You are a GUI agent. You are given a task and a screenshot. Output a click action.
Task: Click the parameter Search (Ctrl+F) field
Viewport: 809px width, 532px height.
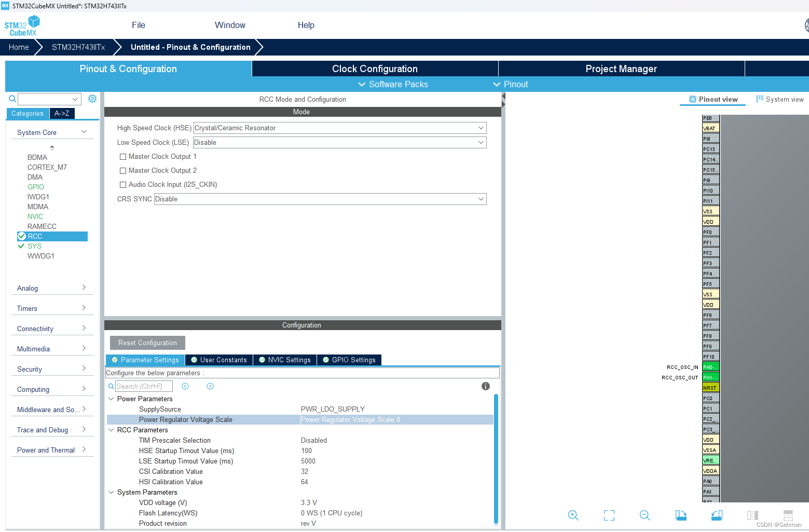(144, 386)
